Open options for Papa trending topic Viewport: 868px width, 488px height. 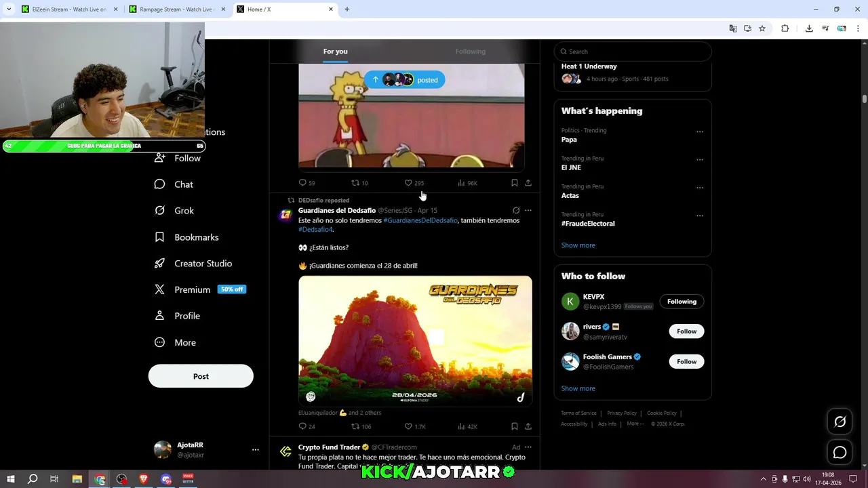tap(700, 131)
